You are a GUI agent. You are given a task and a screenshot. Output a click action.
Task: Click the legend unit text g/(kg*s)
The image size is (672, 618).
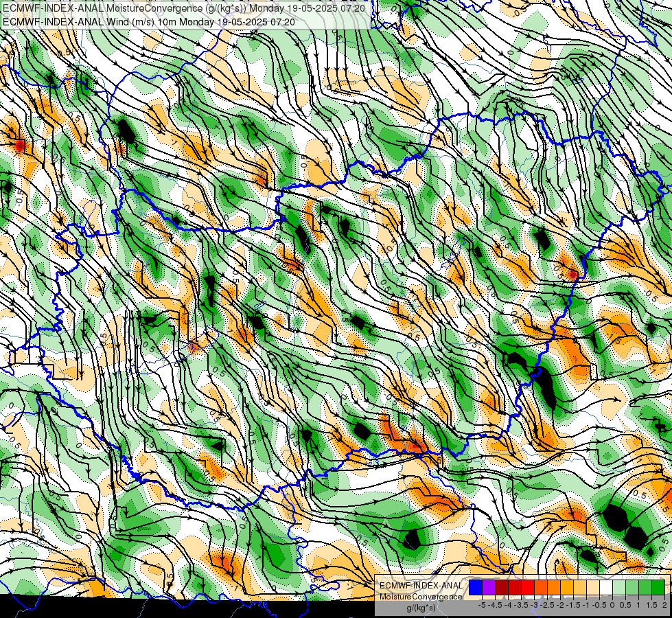(421, 608)
